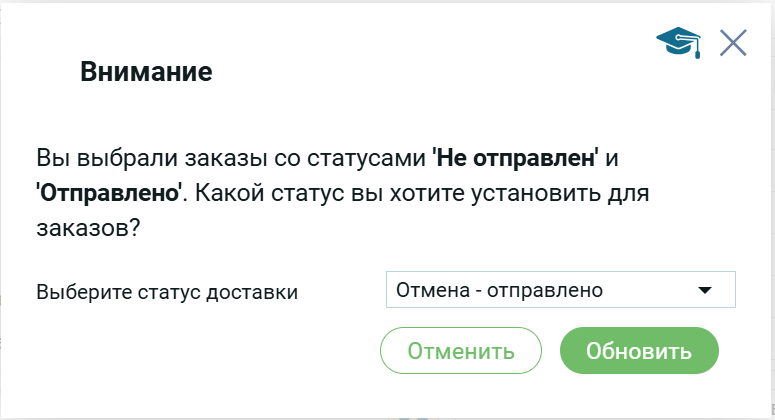775x420 pixels.
Task: Click the green Обновить button
Action: point(639,351)
